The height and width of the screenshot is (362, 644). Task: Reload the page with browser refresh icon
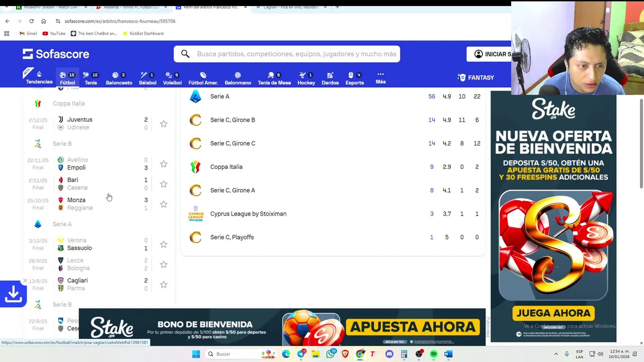coord(31,21)
